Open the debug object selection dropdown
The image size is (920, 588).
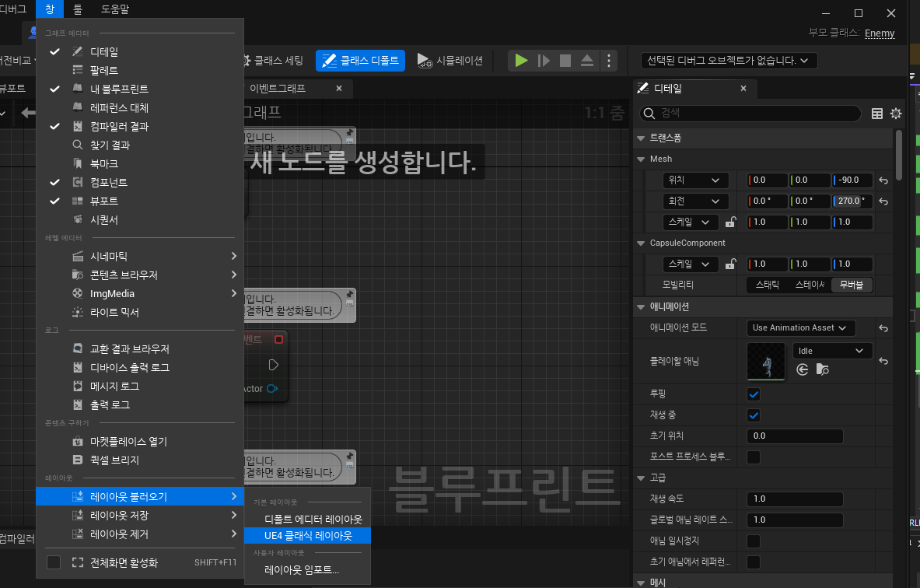tap(729, 61)
